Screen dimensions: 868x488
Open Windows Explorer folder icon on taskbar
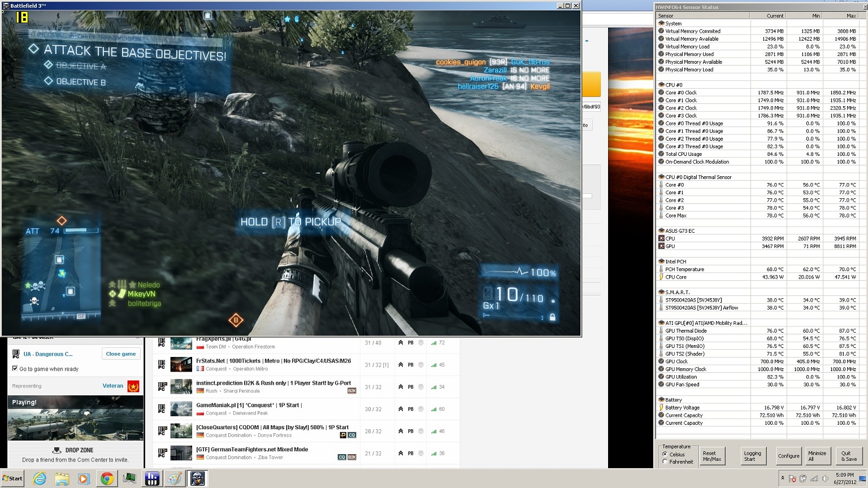click(62, 478)
